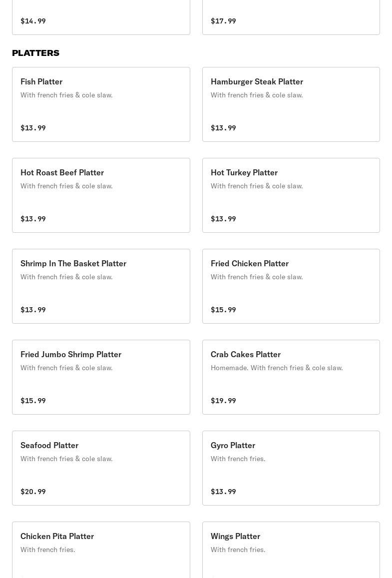The image size is (392, 578).
Task: Choose the Seafood Platter title
Action: coord(49,445)
